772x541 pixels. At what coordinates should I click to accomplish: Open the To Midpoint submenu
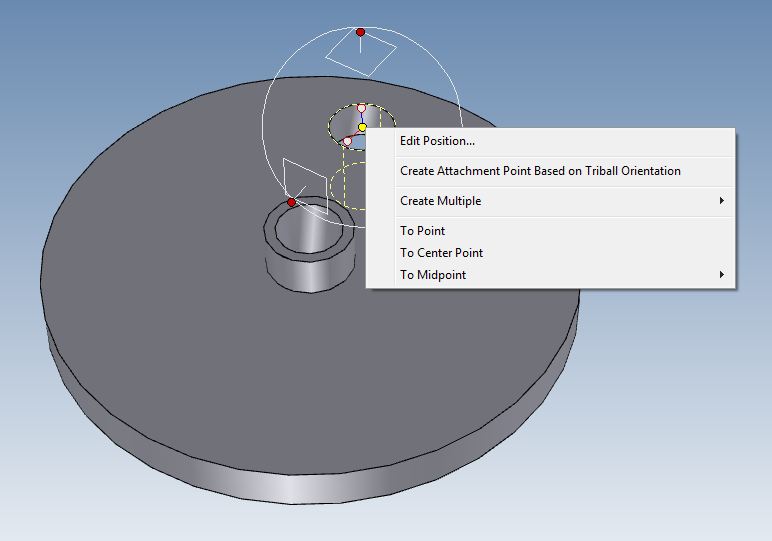tap(433, 275)
